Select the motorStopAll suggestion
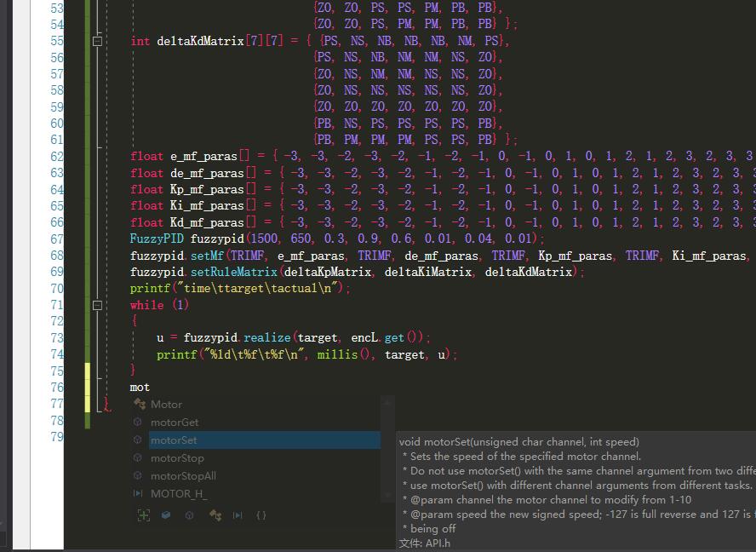This screenshot has height=552, width=756. [183, 476]
